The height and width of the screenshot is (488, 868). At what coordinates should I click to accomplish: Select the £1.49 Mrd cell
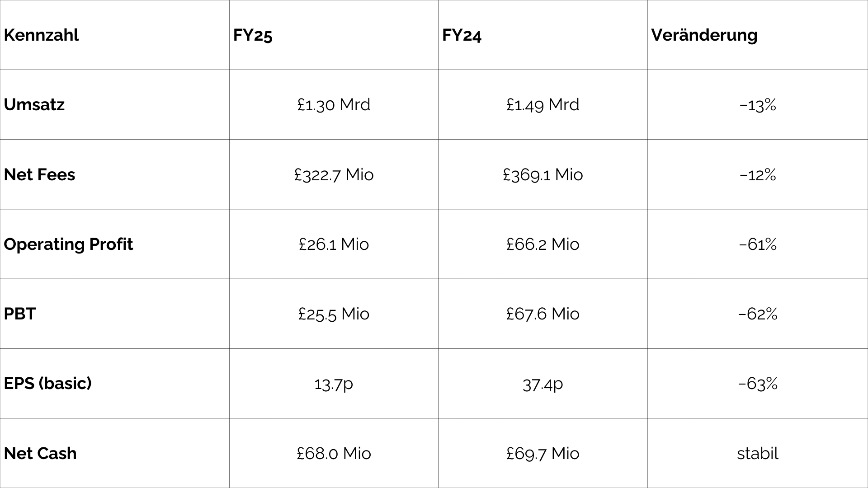point(542,104)
